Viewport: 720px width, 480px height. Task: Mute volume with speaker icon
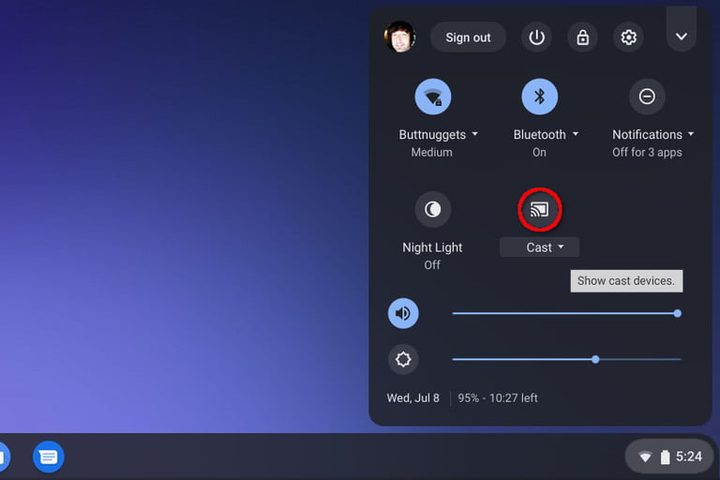[403, 313]
